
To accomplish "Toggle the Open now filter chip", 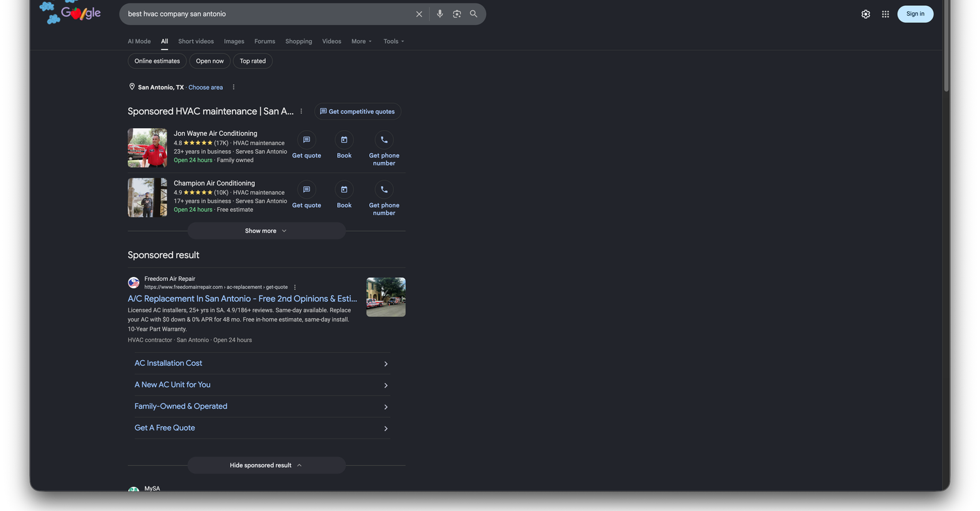I will pos(210,61).
